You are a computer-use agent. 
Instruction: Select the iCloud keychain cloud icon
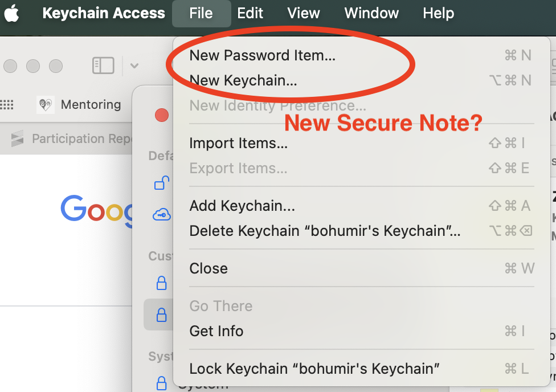pos(162,215)
